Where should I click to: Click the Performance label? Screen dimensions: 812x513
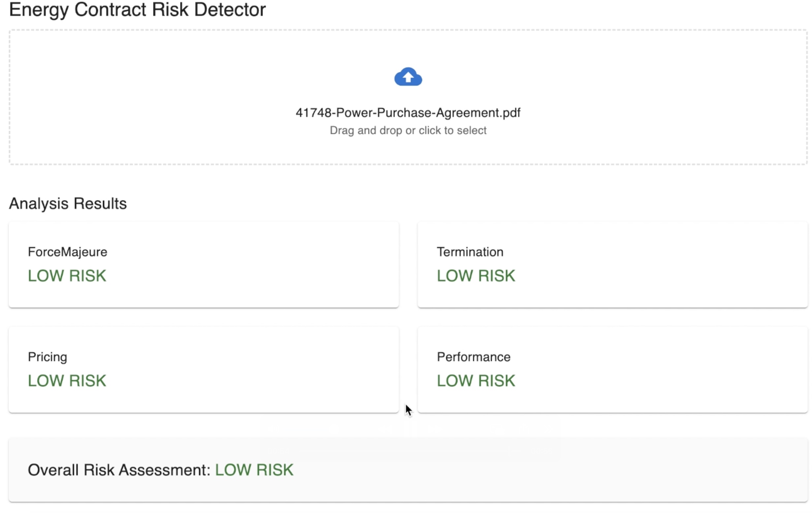tap(473, 357)
